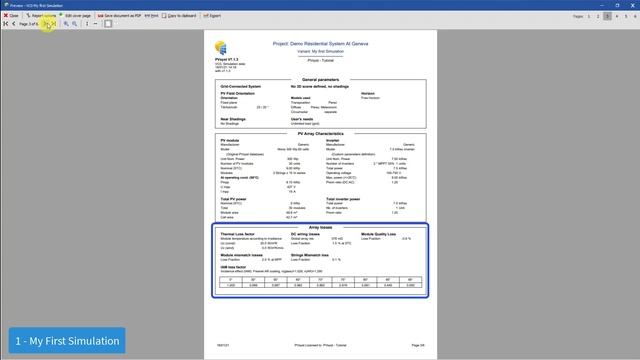Click the PV Array Characteristics heading

pos(320,133)
